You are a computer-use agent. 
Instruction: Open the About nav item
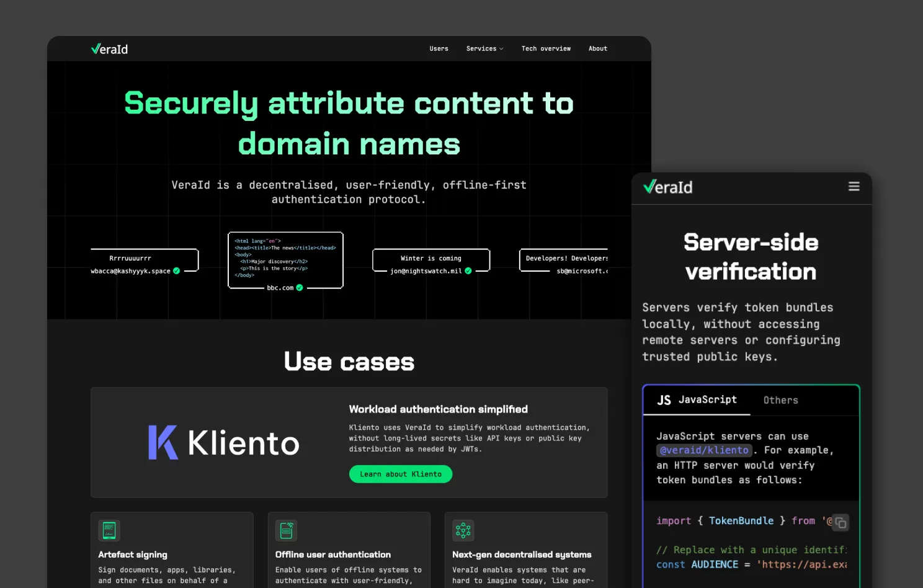598,48
